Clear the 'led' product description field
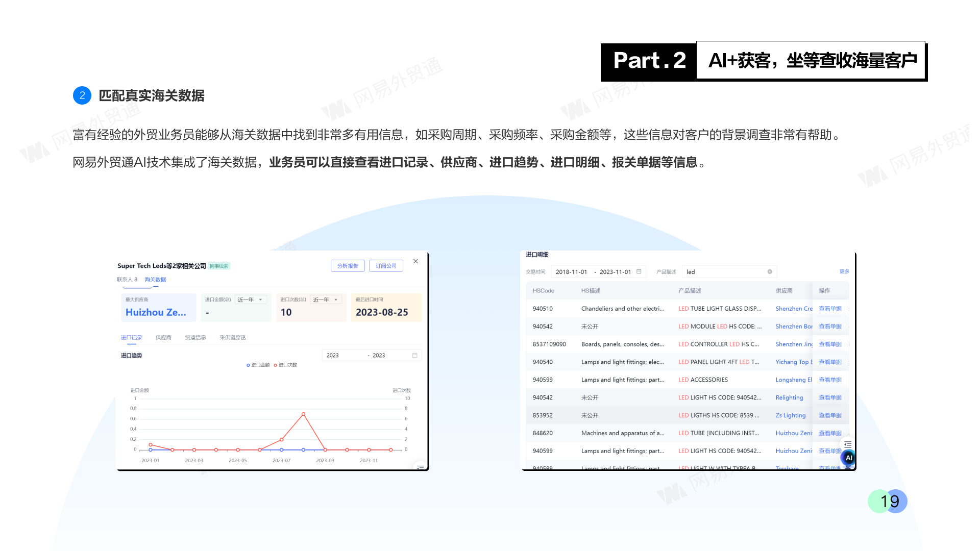The height and width of the screenshot is (551, 980). coord(770,272)
